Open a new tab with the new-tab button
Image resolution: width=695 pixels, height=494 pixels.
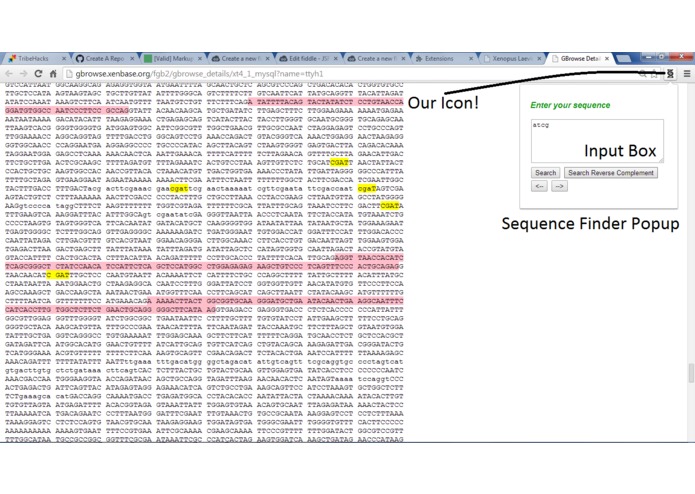[624, 58]
